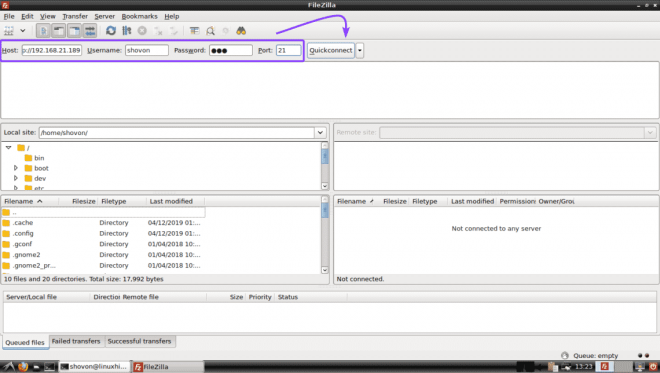Open the Site Manager icon
This screenshot has width=660, height=373.
[9, 31]
